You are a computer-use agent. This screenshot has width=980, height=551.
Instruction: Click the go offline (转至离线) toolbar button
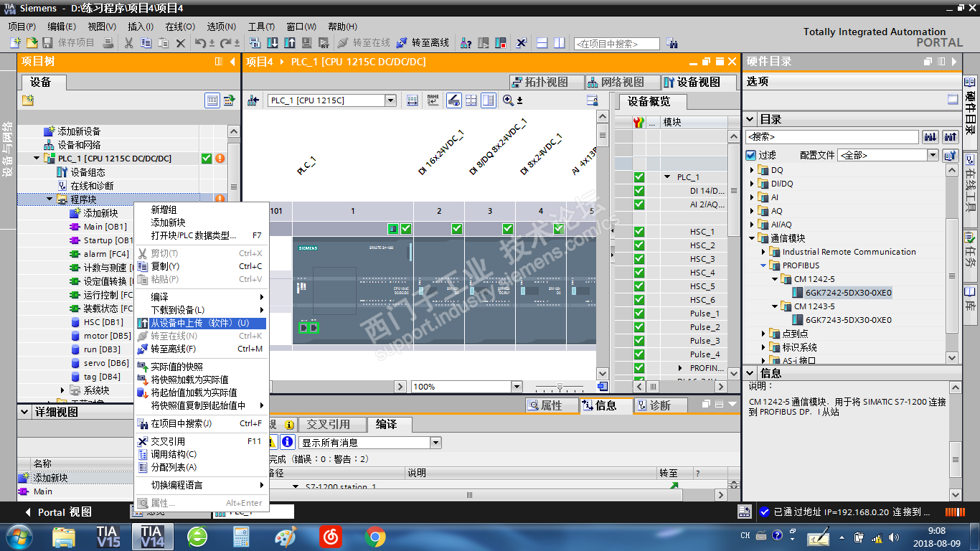click(423, 43)
